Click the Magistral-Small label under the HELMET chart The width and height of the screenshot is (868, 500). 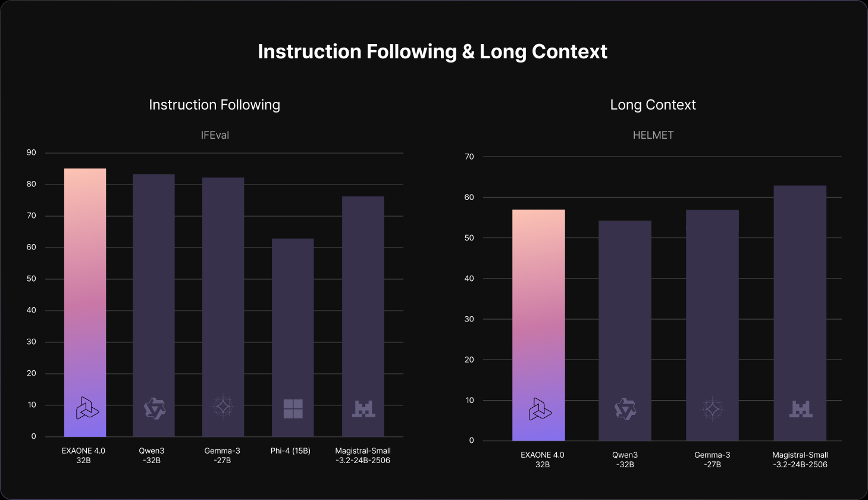click(x=800, y=460)
